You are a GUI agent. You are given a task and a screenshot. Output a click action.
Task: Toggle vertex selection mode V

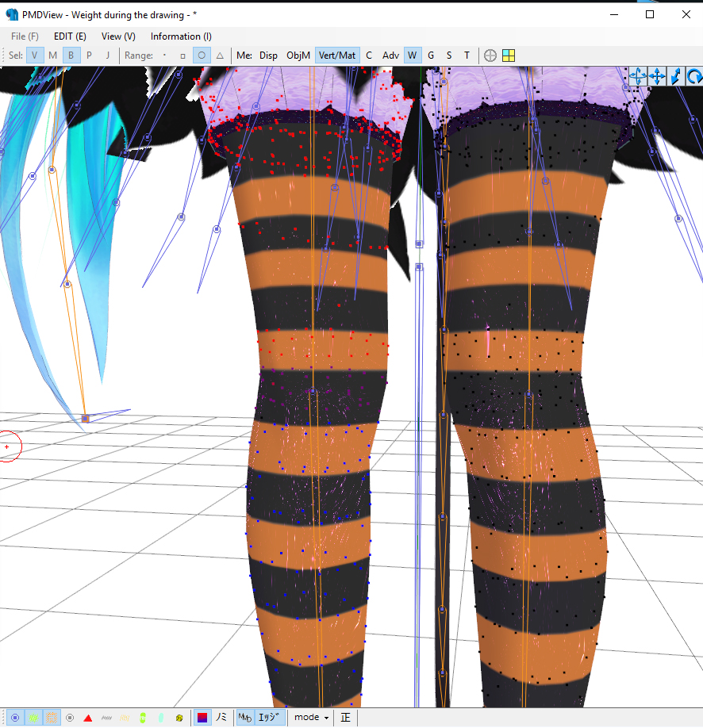coord(34,55)
